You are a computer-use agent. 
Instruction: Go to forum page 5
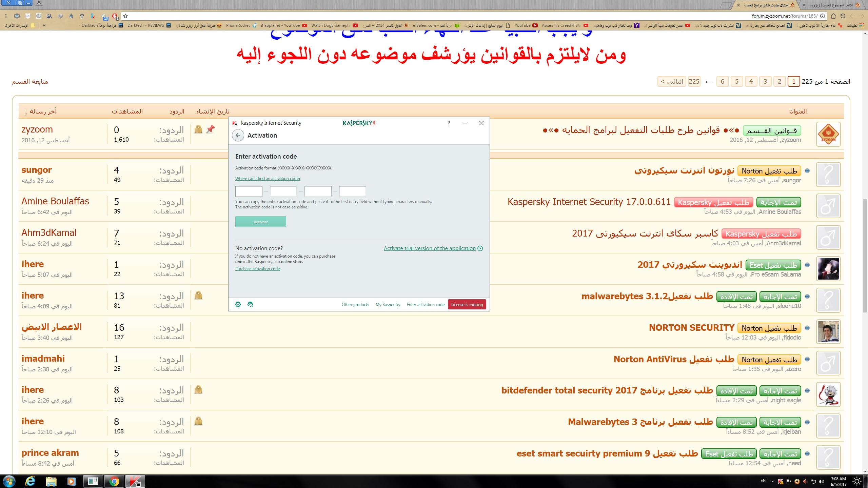[x=737, y=82]
